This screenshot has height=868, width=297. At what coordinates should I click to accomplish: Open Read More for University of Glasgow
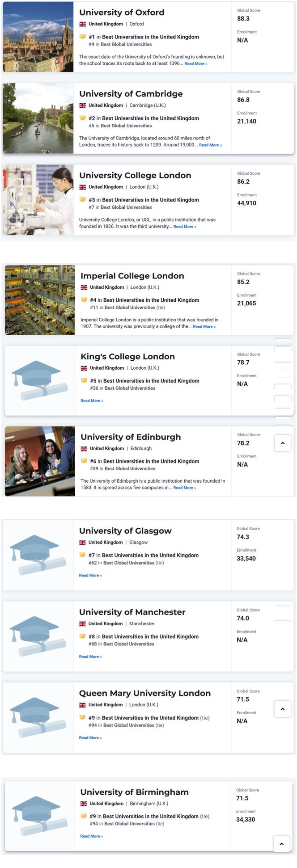click(x=90, y=576)
